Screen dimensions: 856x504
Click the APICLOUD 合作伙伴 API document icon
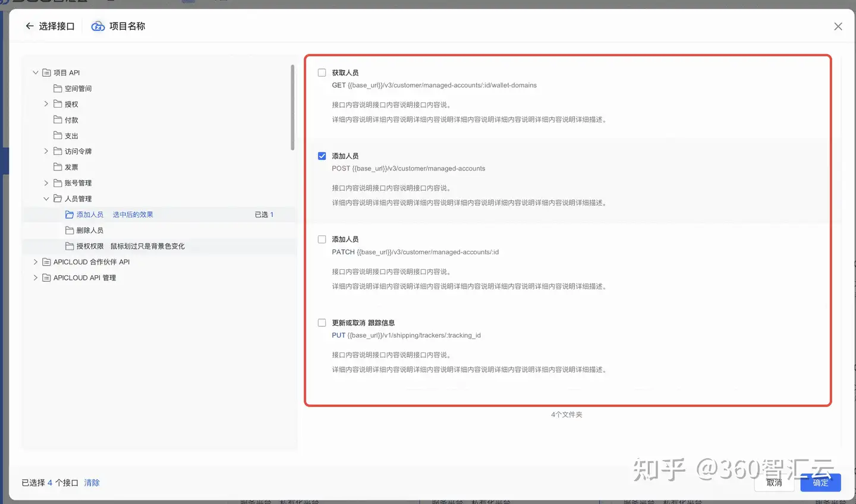pos(46,262)
